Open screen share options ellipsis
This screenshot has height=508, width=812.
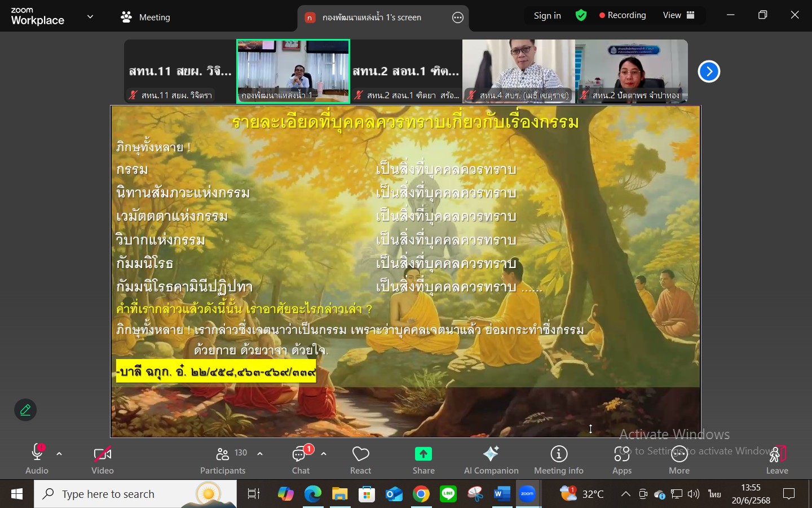458,18
